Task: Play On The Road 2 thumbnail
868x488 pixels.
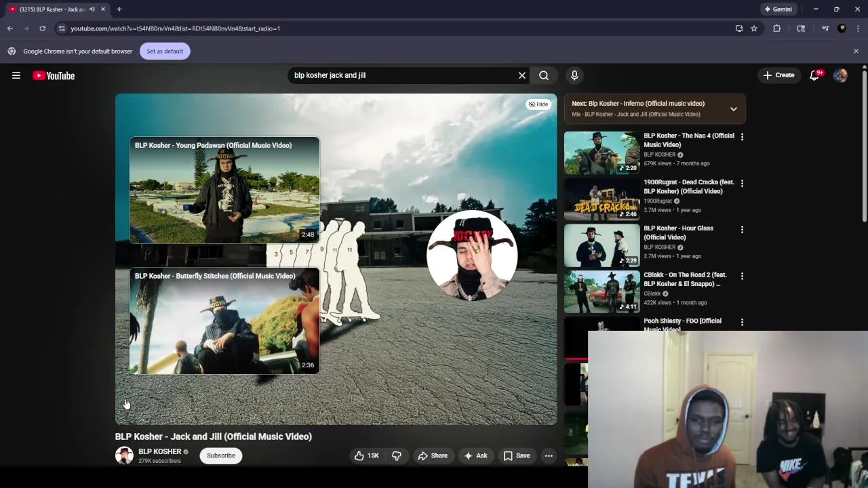Action: [x=601, y=291]
